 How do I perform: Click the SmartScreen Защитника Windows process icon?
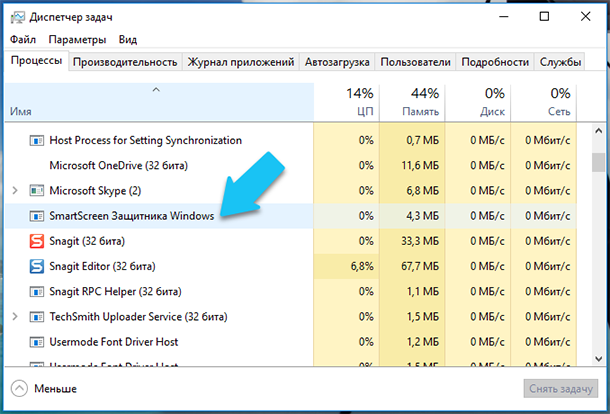click(37, 216)
